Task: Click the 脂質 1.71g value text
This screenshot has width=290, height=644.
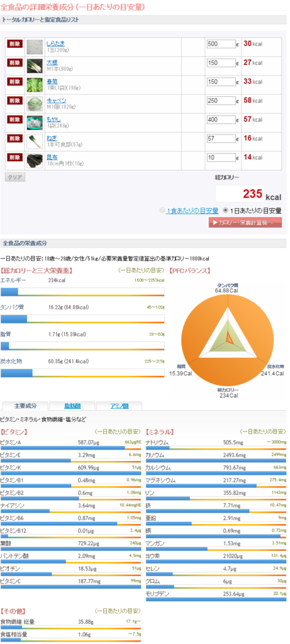Action: point(67,335)
